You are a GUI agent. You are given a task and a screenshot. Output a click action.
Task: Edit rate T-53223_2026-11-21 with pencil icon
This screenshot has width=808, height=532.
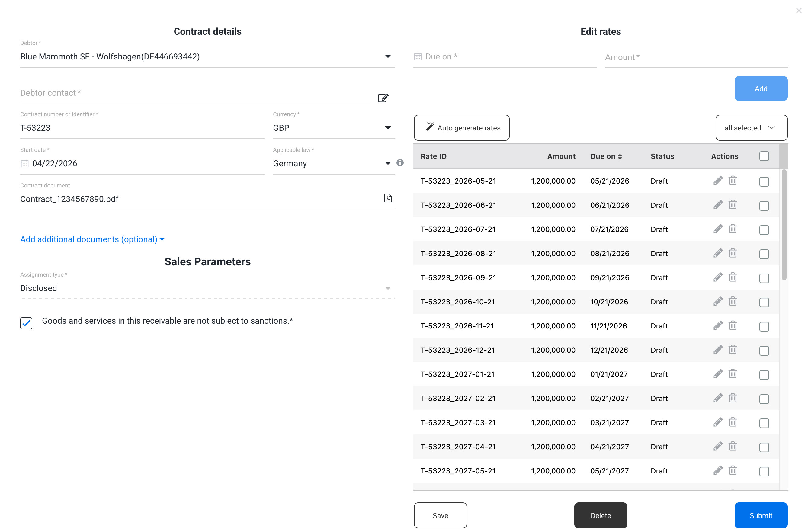pyautogui.click(x=718, y=326)
